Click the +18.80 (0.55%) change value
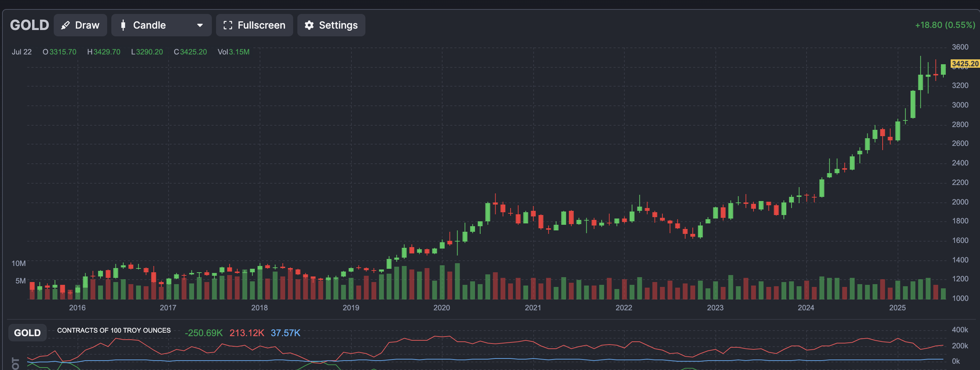The height and width of the screenshot is (370, 980). pyautogui.click(x=945, y=25)
